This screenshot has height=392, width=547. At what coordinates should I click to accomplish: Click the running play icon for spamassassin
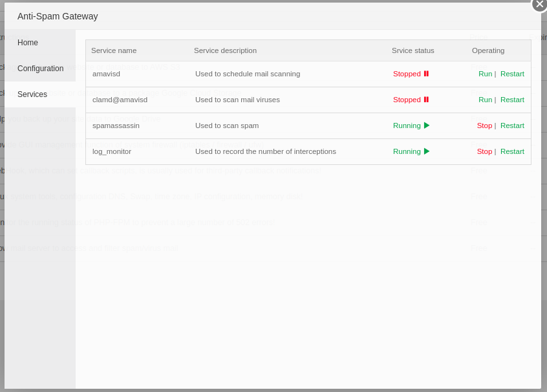pos(427,125)
